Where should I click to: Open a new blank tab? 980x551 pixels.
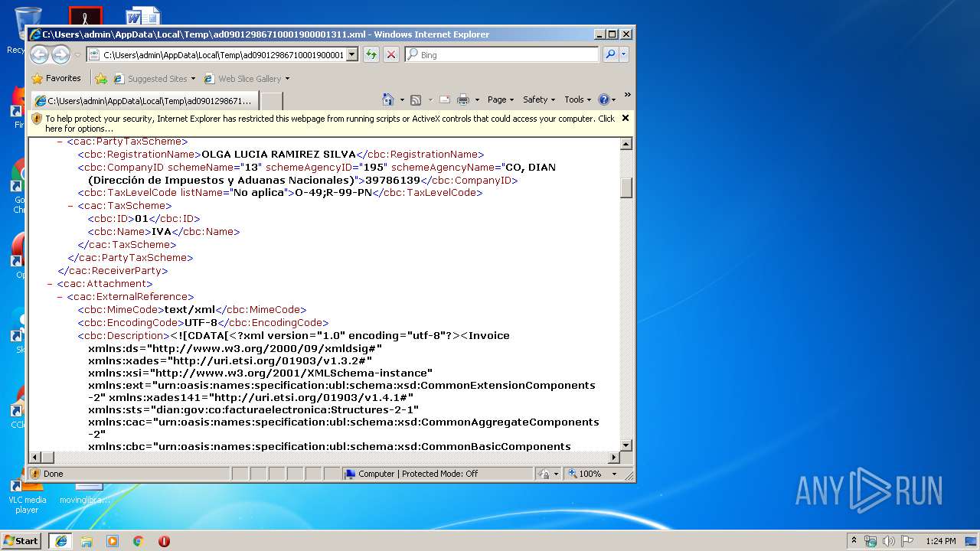point(272,100)
